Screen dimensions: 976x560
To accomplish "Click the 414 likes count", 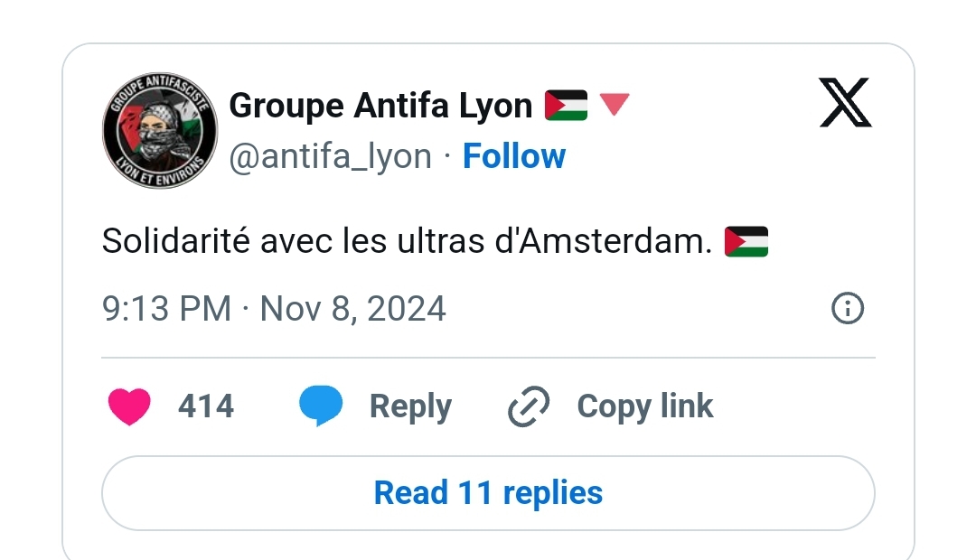I will point(206,406).
